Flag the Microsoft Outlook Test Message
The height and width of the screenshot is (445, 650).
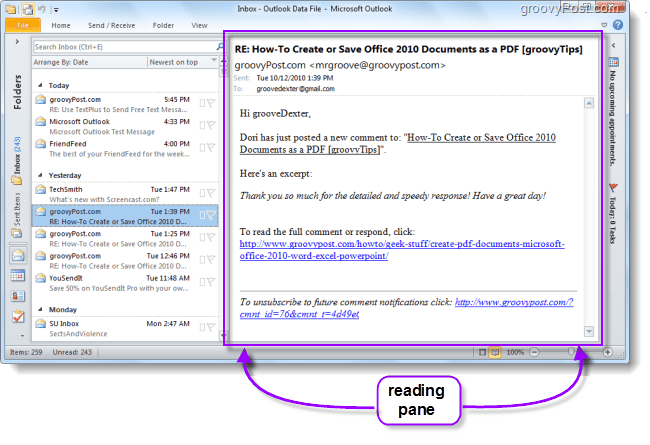coord(211,125)
